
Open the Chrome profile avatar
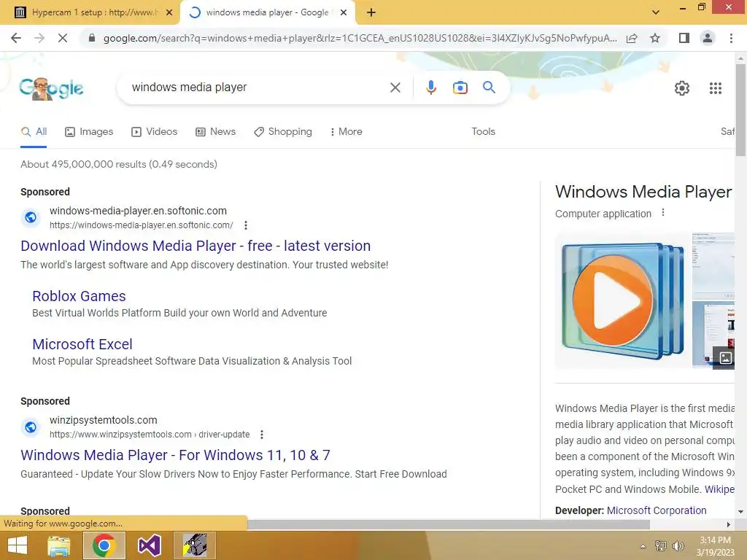tap(708, 38)
